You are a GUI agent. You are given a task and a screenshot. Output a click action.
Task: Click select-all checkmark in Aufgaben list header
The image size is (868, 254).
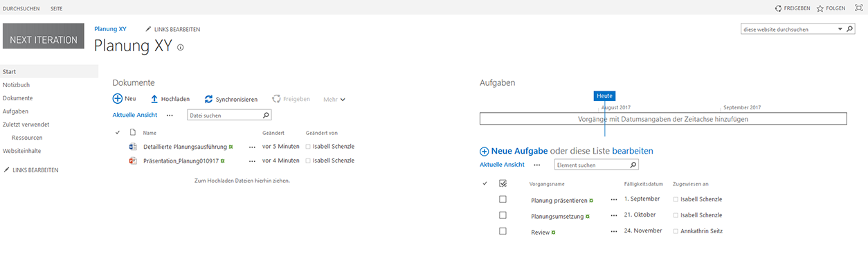(x=485, y=183)
